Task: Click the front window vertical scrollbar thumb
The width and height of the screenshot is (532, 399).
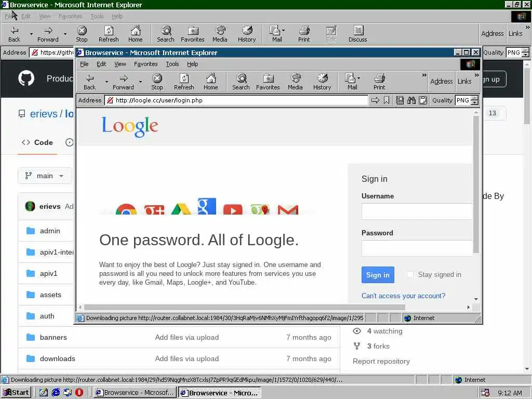Action: 476,184
